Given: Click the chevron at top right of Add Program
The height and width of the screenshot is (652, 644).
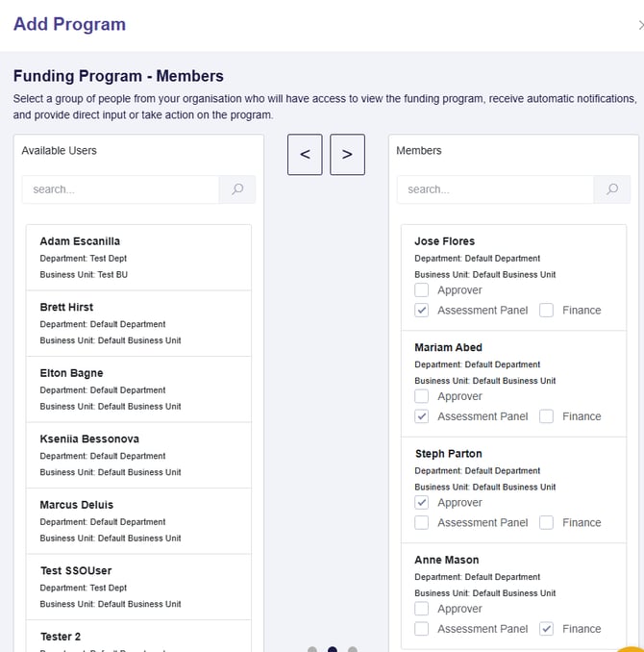Looking at the screenshot, I should [x=640, y=25].
